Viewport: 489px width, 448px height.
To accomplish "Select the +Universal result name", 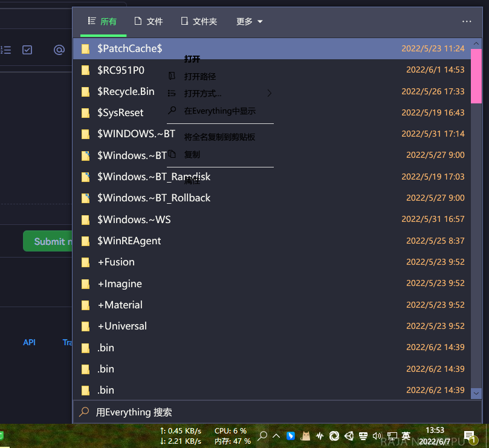I will [x=122, y=326].
